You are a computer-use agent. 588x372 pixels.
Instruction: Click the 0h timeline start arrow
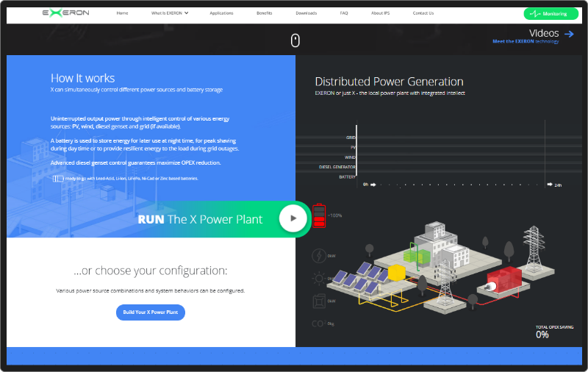pos(373,185)
